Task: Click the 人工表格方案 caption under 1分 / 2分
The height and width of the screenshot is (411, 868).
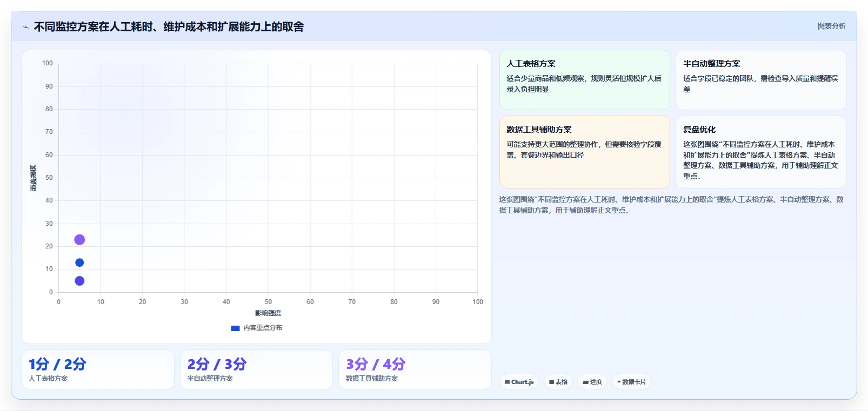Action: (48, 379)
